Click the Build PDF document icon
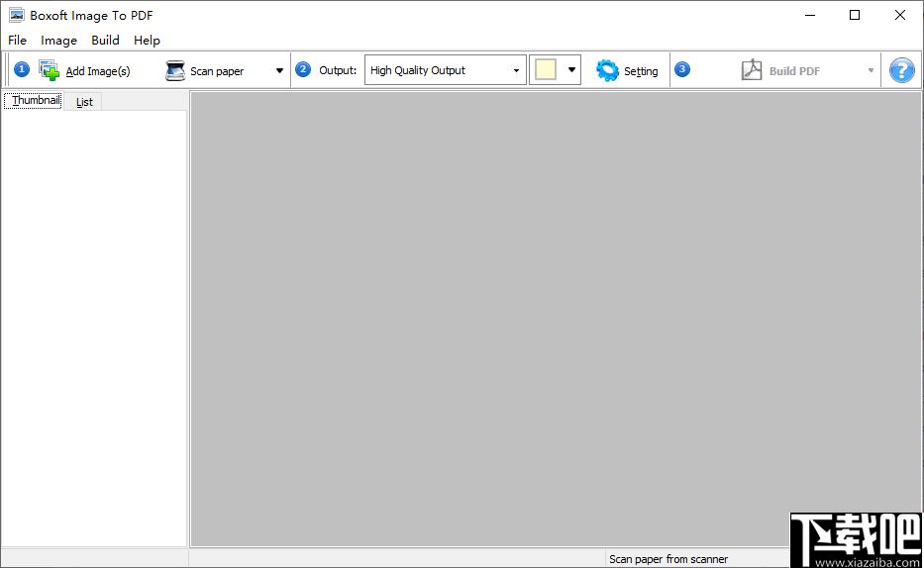The height and width of the screenshot is (568, 924). pyautogui.click(x=752, y=70)
